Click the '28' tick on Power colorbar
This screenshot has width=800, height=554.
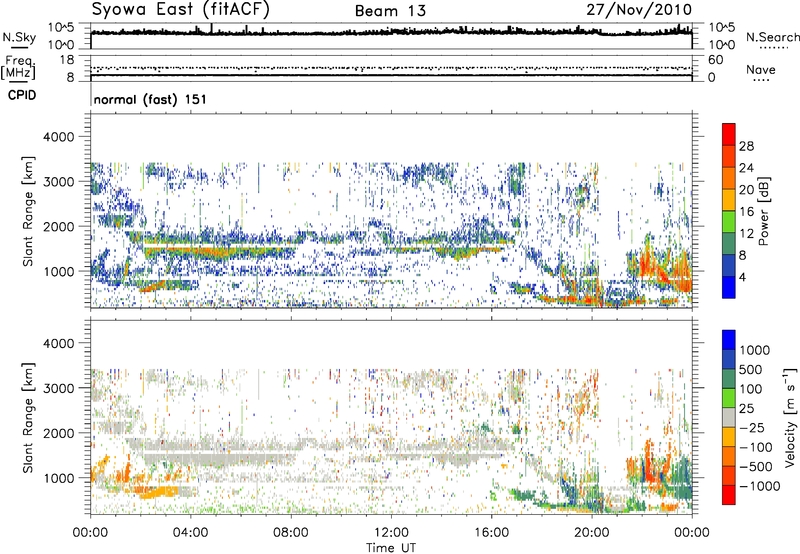pyautogui.click(x=746, y=146)
